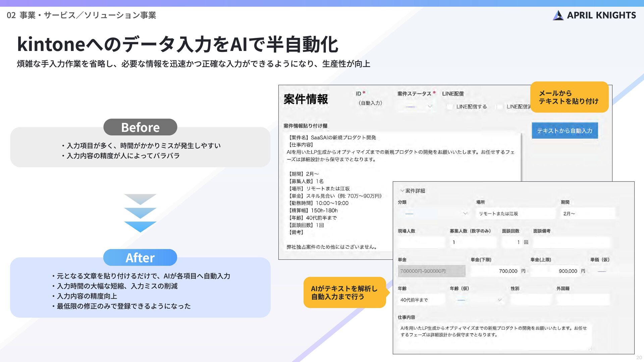Click the AIがテキストを解析し callout
Image resolution: width=644 pixels, height=362 pixels.
[x=344, y=293]
